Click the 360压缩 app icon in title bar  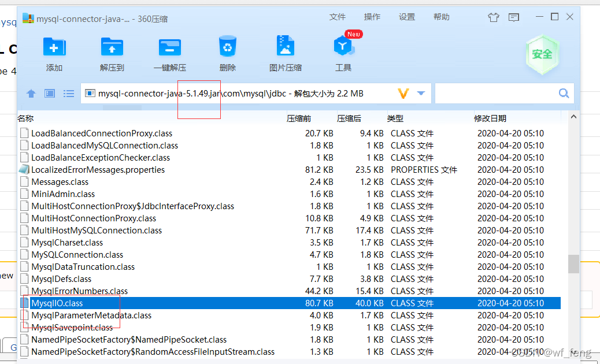(28, 18)
